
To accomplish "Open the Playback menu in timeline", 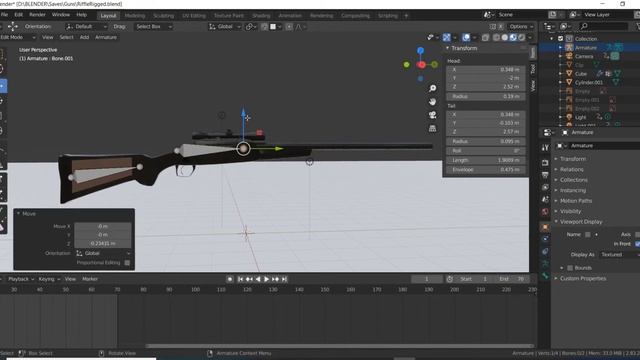I will [21, 279].
